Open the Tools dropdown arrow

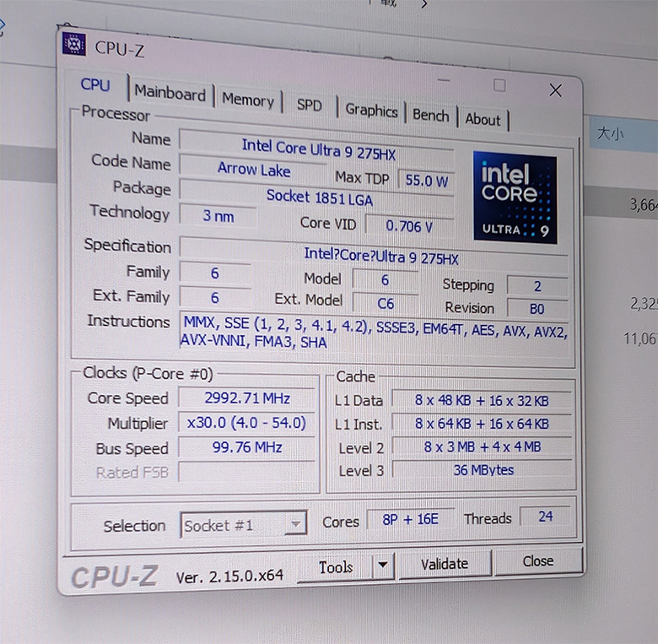pyautogui.click(x=383, y=565)
